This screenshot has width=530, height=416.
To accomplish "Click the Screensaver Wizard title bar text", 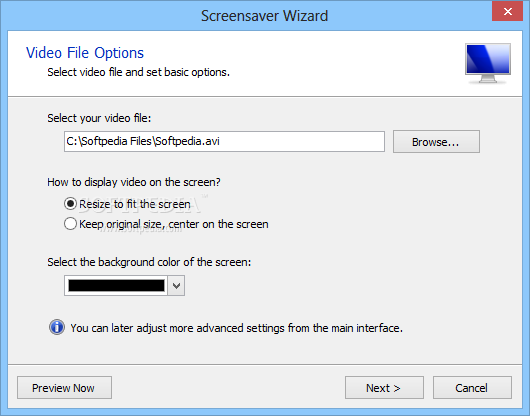I will coord(264,16).
